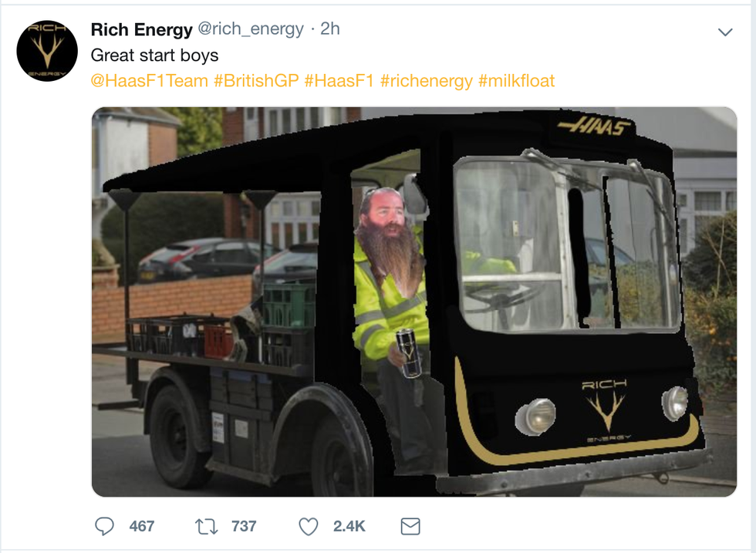
Task: Open the Rich Energy profile avatar
Action: point(47,51)
